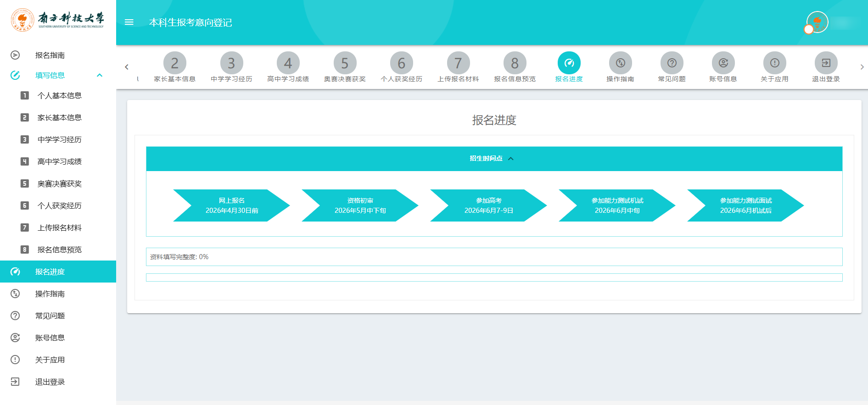Viewport: 868px width, 405px height.
Task: Open 个人基本信息 in the sidebar
Action: tap(59, 95)
